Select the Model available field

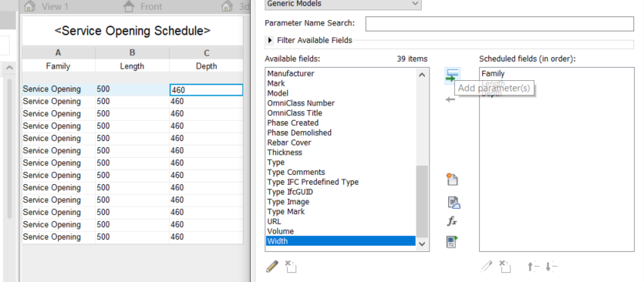coord(278,93)
